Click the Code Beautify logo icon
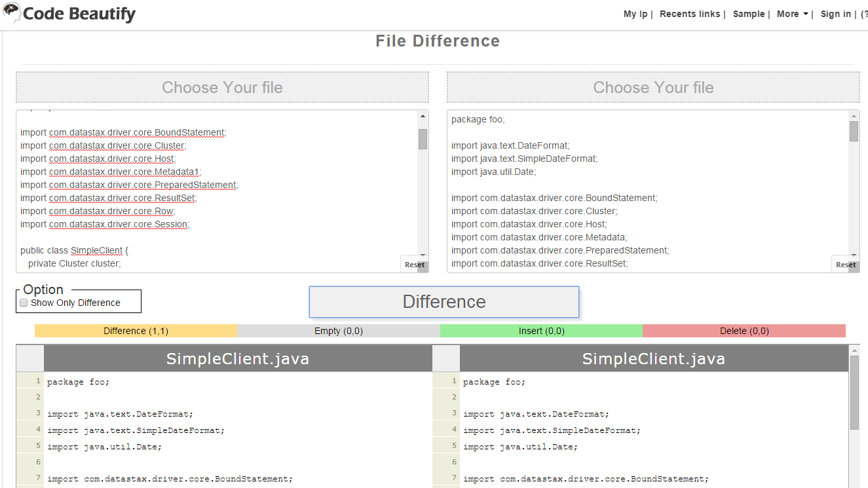 [12, 12]
